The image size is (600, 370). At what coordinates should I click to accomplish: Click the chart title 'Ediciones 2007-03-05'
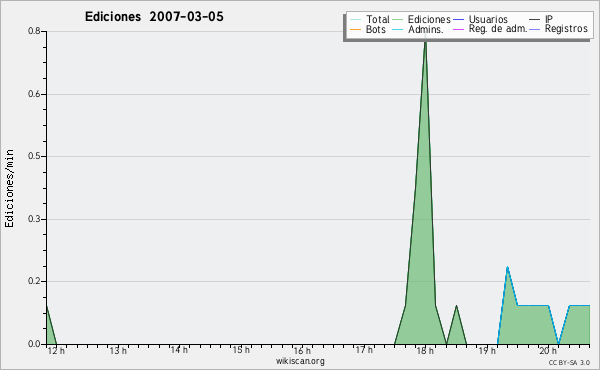click(154, 17)
